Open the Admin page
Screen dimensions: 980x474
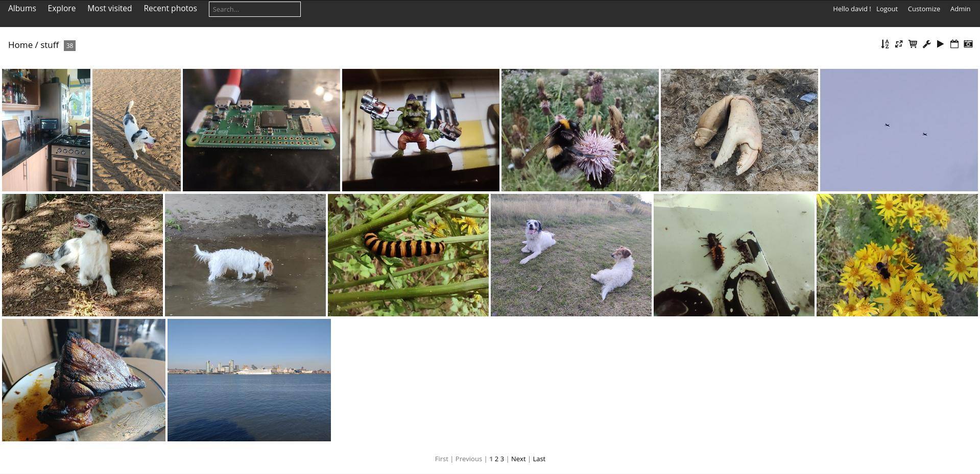tap(960, 9)
